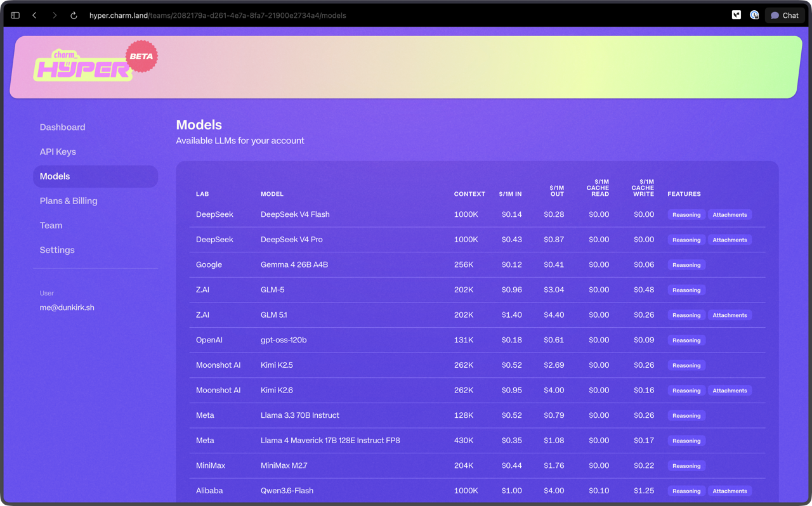812x506 pixels.
Task: Click the Charm Hyper logo
Action: click(x=82, y=66)
